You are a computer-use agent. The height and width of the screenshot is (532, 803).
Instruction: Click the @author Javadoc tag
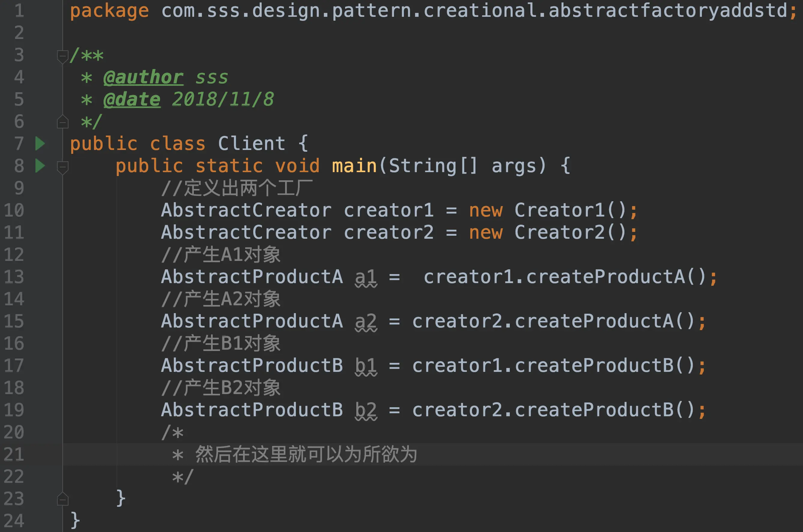tap(143, 77)
